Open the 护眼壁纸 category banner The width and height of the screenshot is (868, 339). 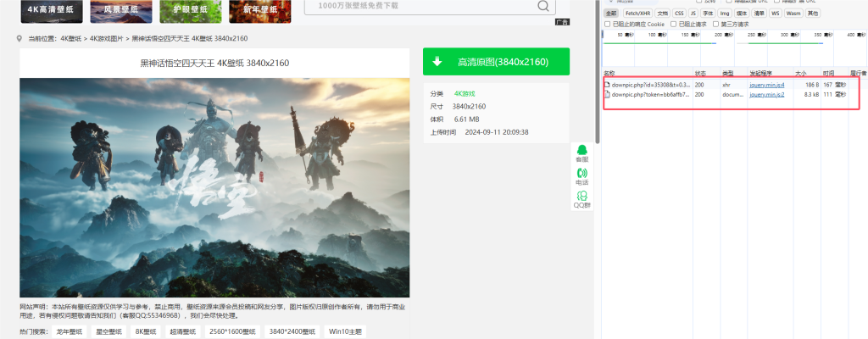tap(191, 11)
